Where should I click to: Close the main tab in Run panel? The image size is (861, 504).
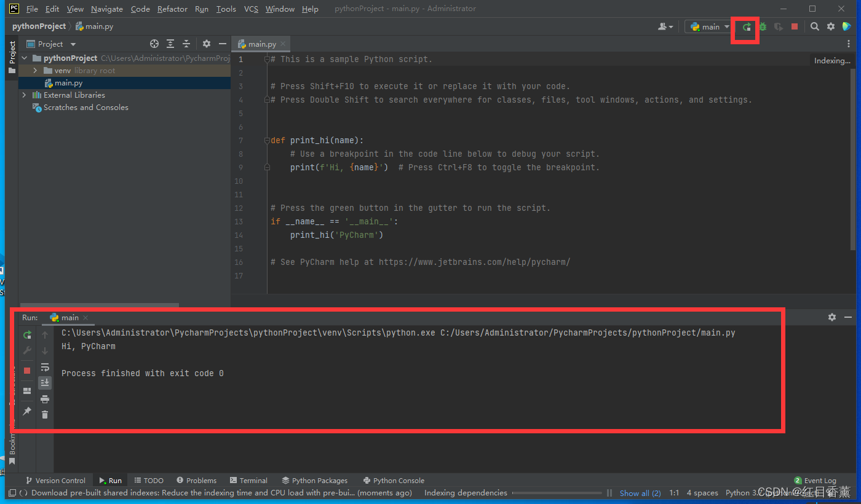[86, 318]
